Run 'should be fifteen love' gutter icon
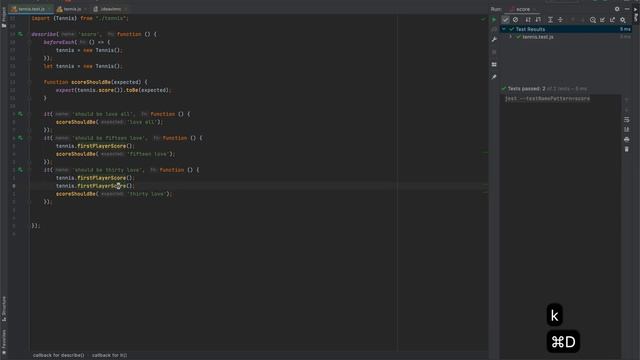Image resolution: width=640 pixels, height=360 pixels. pyautogui.click(x=20, y=138)
